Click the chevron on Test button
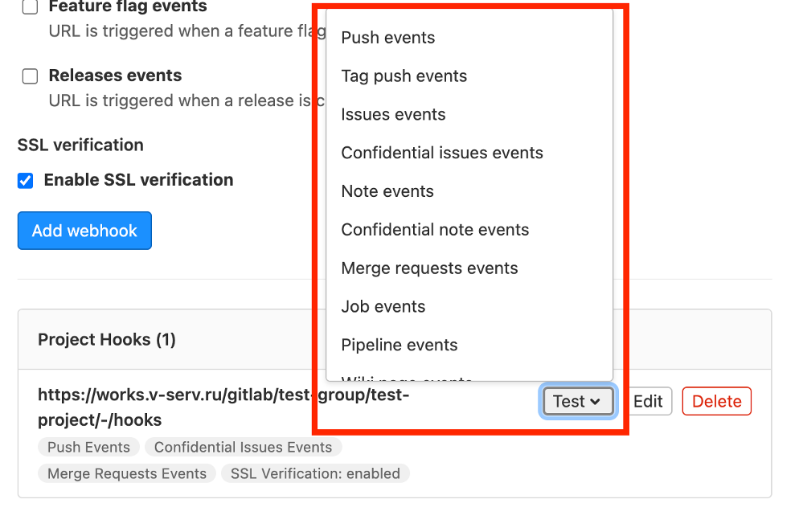The height and width of the screenshot is (532, 803). [x=595, y=402]
